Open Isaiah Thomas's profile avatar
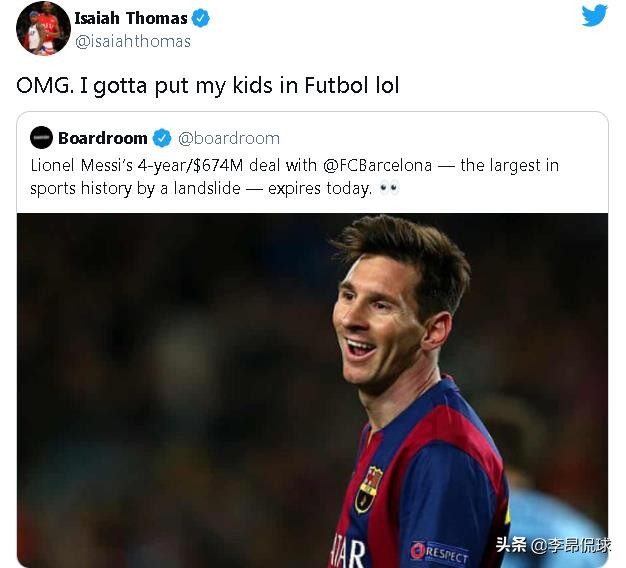Image resolution: width=626 pixels, height=568 pixels. [x=43, y=28]
